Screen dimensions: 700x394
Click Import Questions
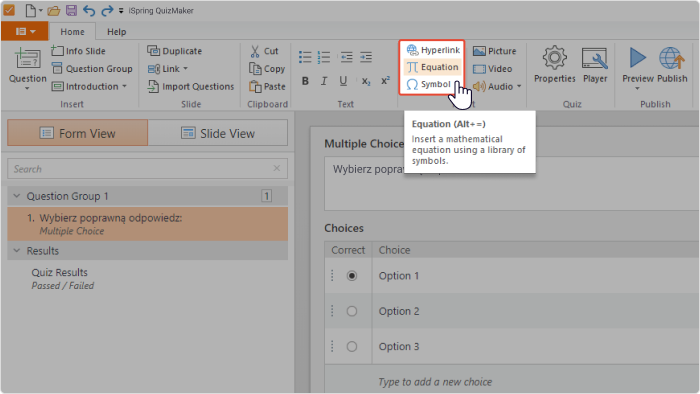(191, 86)
